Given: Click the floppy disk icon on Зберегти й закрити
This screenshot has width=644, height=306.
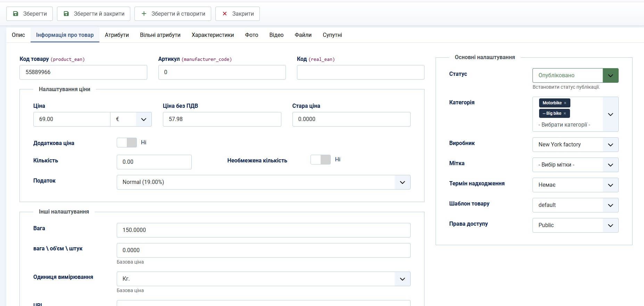Looking at the screenshot, I should [x=66, y=14].
